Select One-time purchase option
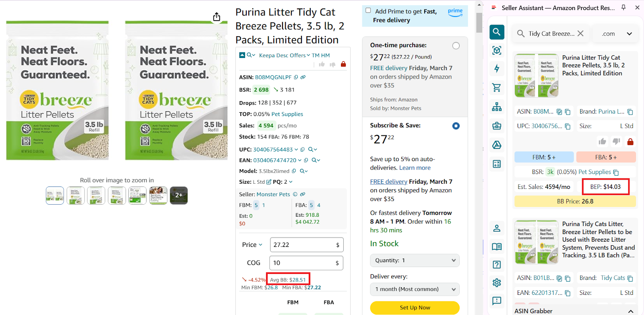Image resolution: width=644 pixels, height=315 pixels. 456,45
